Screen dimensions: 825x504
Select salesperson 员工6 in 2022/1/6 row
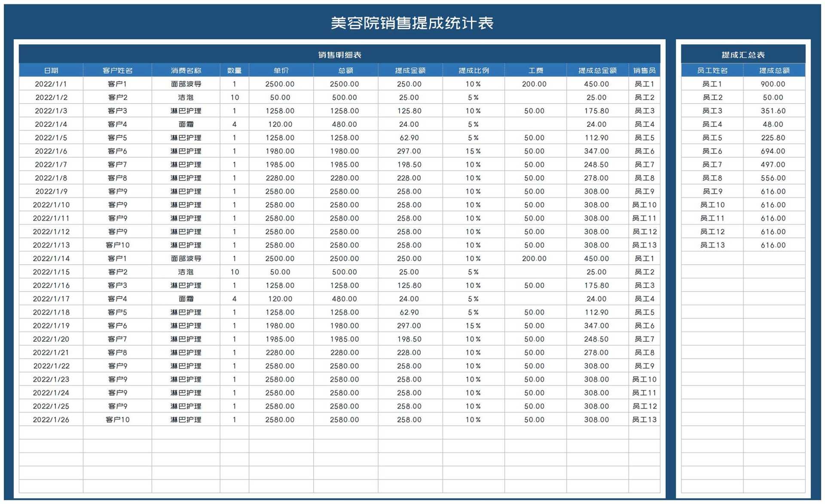[x=644, y=151]
